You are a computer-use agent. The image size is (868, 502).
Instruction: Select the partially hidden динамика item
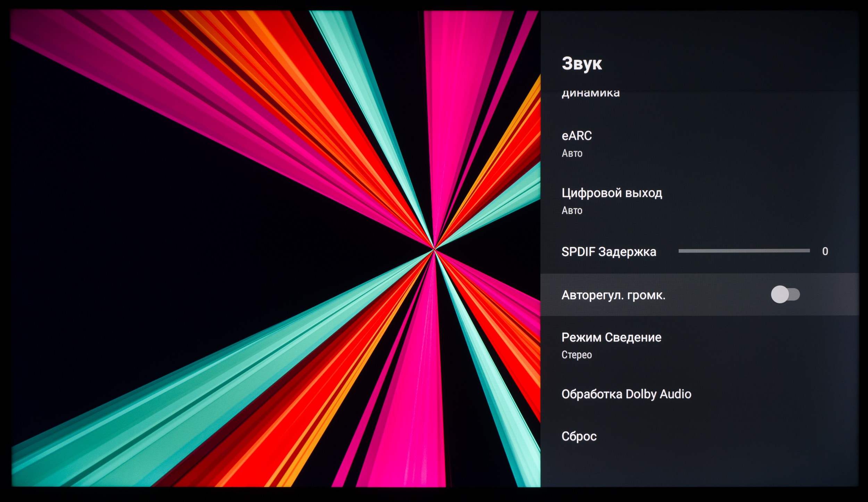click(590, 94)
